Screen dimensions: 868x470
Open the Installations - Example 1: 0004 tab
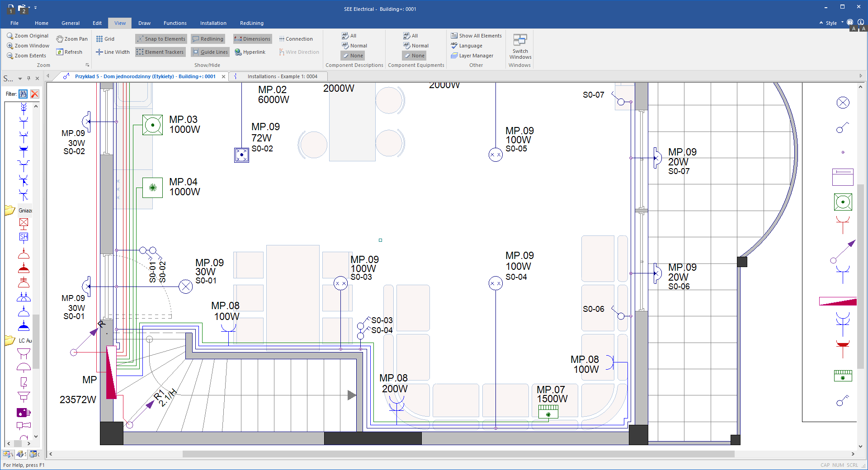click(x=282, y=76)
